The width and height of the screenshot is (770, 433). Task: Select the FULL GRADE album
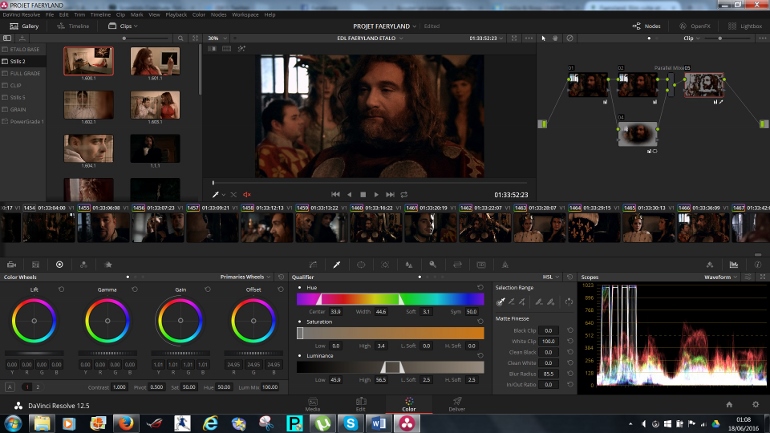[23, 73]
